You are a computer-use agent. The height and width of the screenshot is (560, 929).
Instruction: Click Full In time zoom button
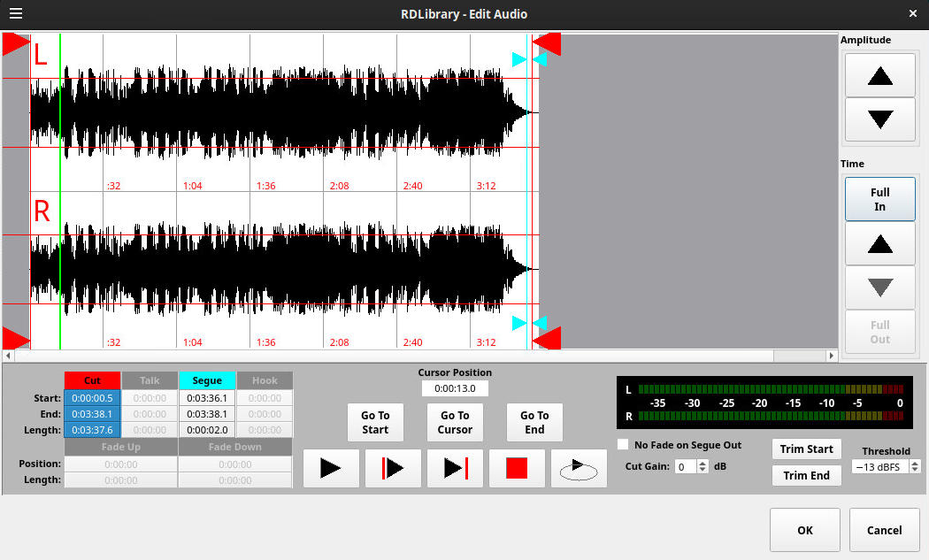(x=879, y=199)
